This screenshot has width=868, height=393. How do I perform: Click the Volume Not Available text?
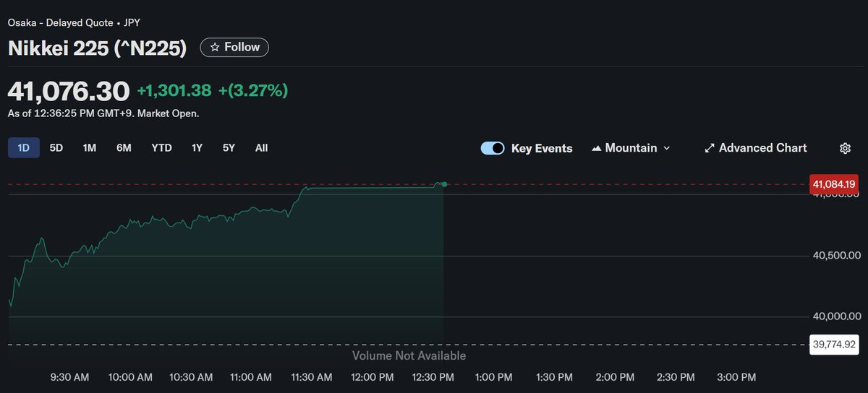pos(409,355)
